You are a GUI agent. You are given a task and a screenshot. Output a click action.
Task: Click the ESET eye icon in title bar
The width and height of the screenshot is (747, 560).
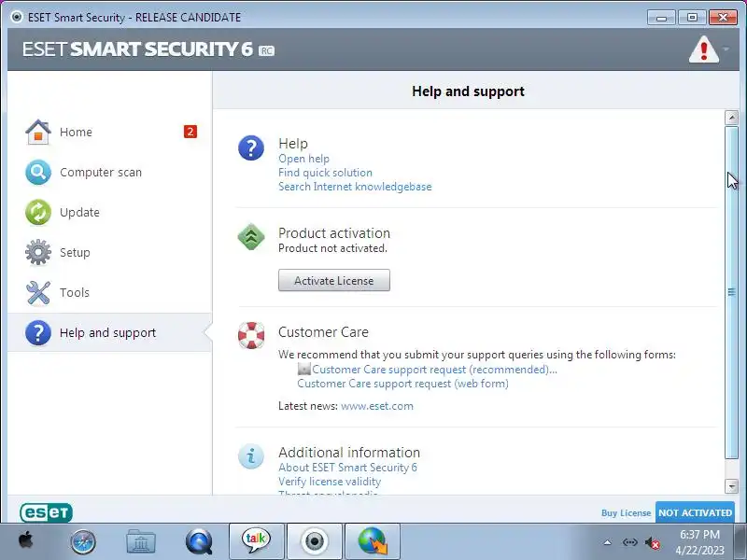tap(17, 17)
